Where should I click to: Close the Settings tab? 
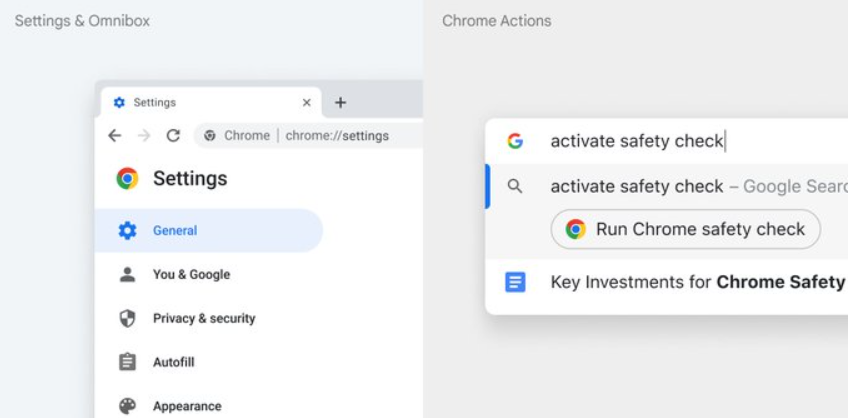pos(306,103)
